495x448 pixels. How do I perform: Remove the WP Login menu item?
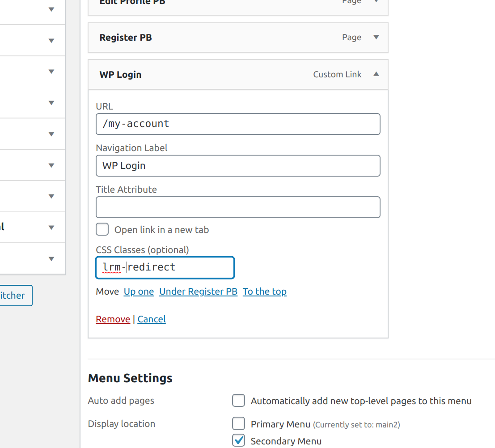coord(113,319)
